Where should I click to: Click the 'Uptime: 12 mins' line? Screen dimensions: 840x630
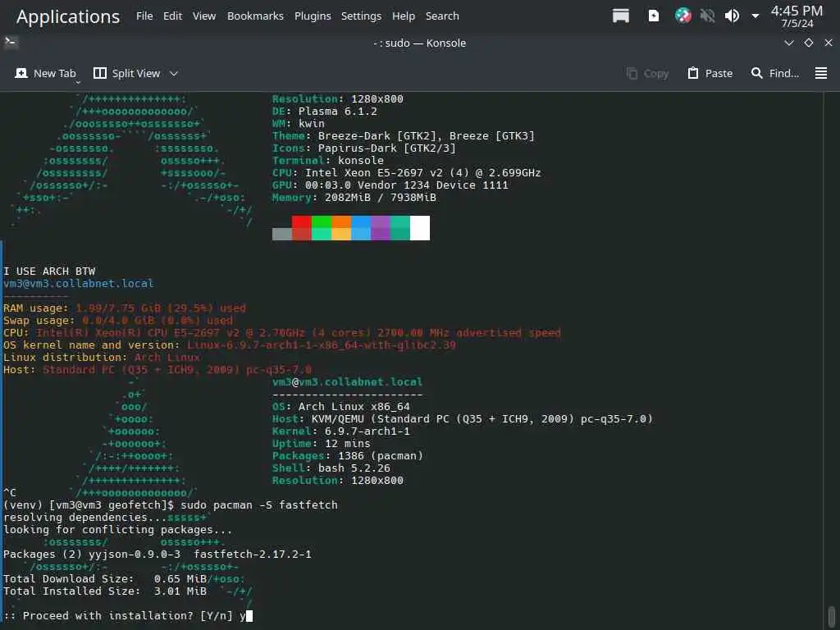[x=321, y=444]
